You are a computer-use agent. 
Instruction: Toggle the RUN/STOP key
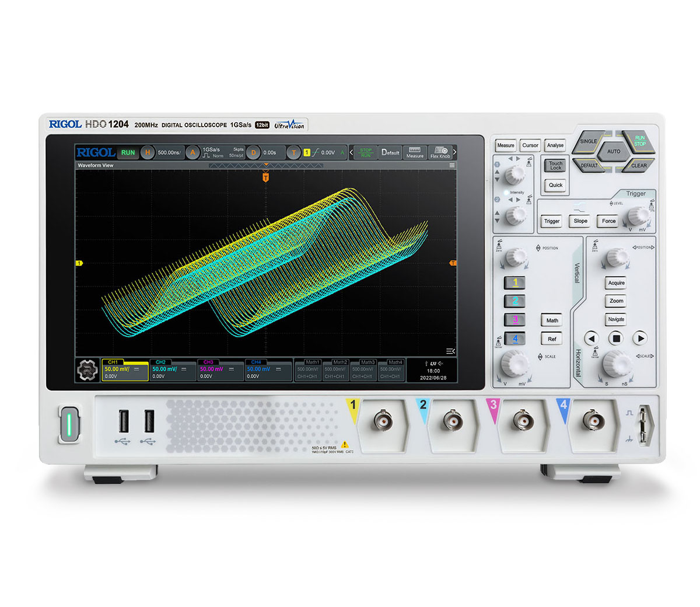tap(640, 141)
